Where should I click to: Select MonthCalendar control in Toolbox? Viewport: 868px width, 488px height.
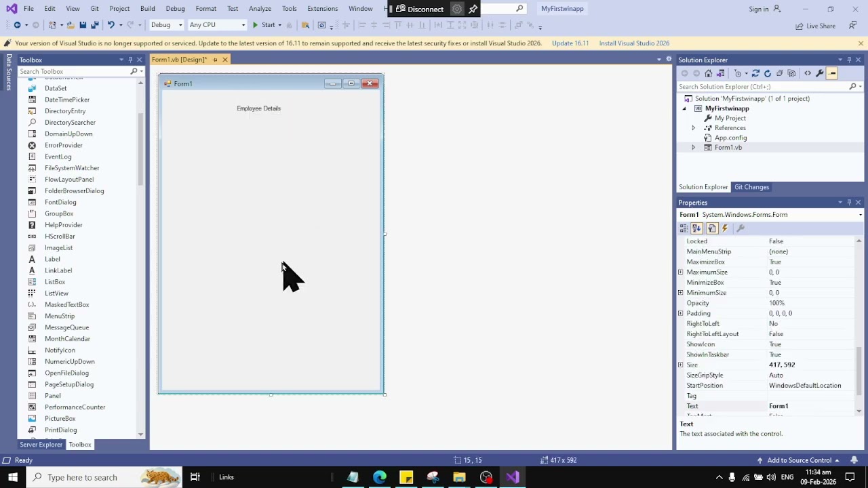pos(67,339)
